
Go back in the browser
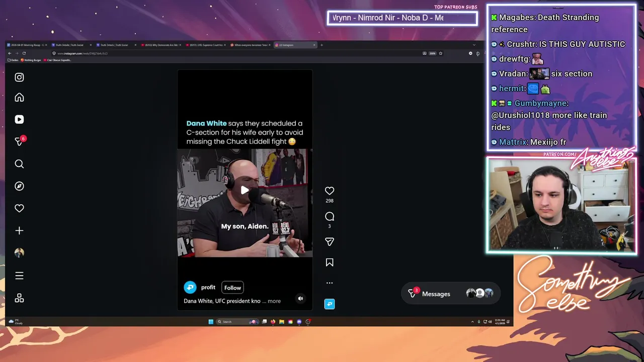[x=10, y=53]
